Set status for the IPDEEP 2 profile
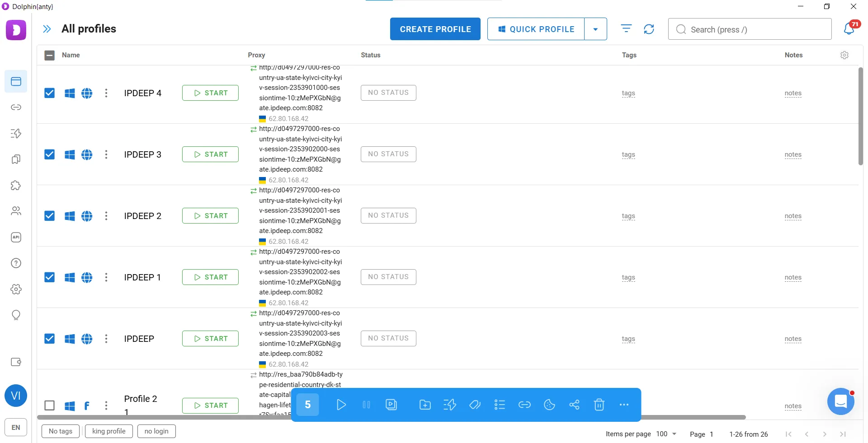The height and width of the screenshot is (443, 868). [388, 216]
